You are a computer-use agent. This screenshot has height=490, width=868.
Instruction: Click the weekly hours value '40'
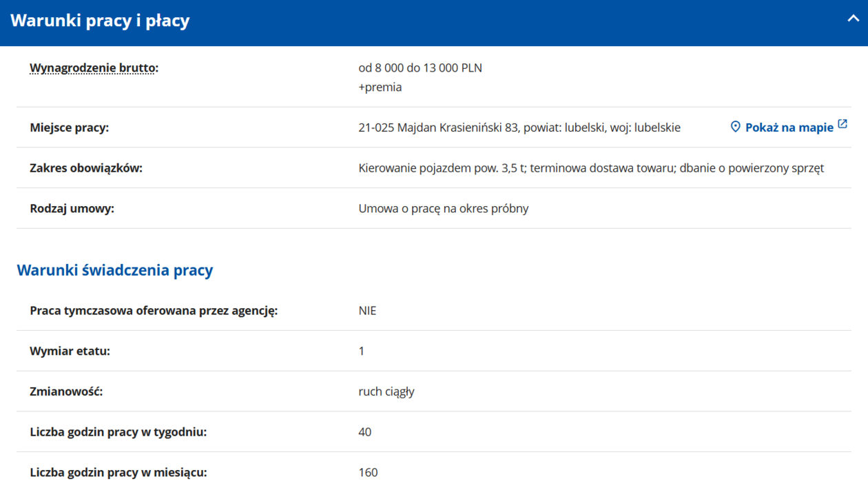pos(365,432)
